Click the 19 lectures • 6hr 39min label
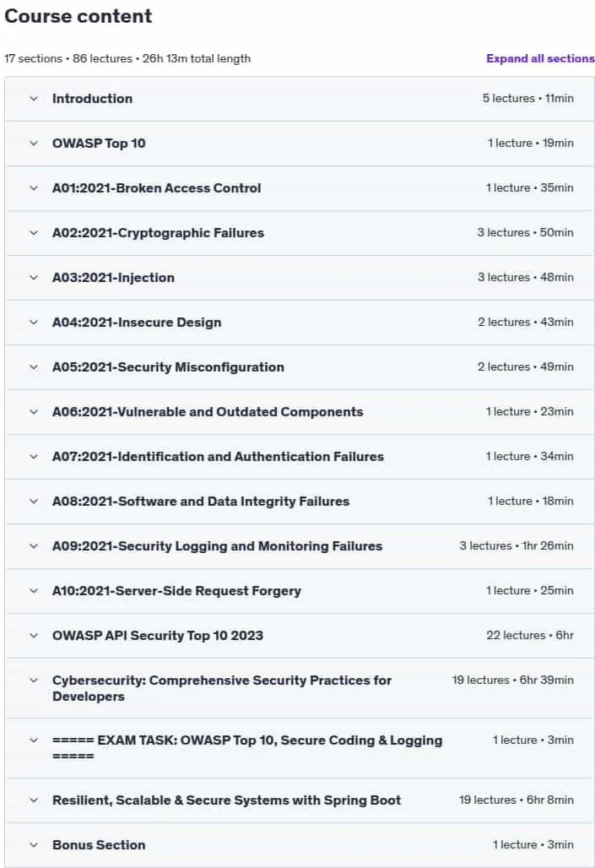Screen dimensions: 595x868 click(512, 681)
